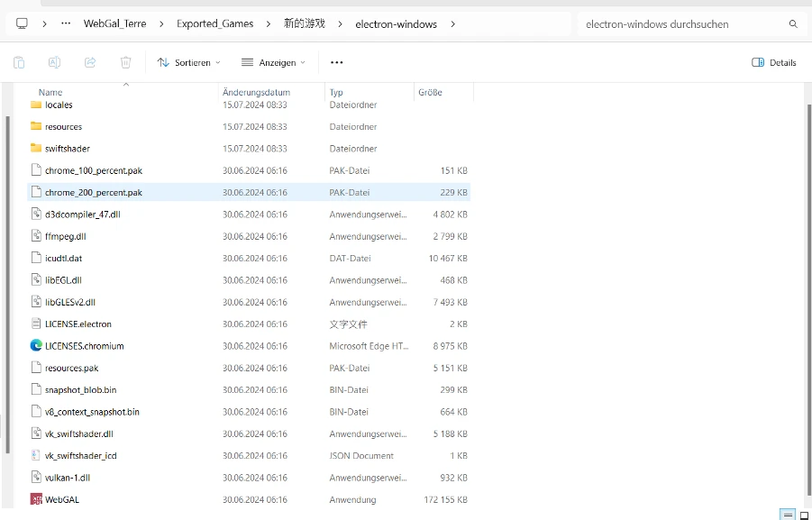Click the rename icon in toolbar
Viewport: 812px width, 520px height.
pyautogui.click(x=54, y=62)
